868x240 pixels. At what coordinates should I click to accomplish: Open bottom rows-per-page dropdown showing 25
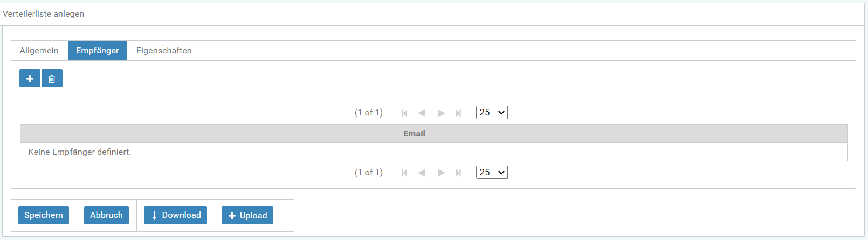pyautogui.click(x=492, y=173)
